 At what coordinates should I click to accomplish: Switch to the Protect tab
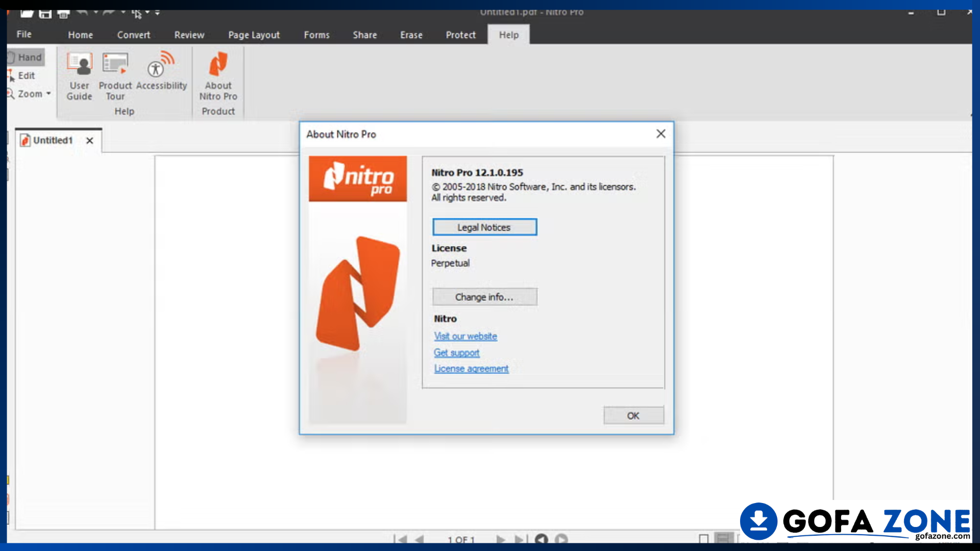461,35
